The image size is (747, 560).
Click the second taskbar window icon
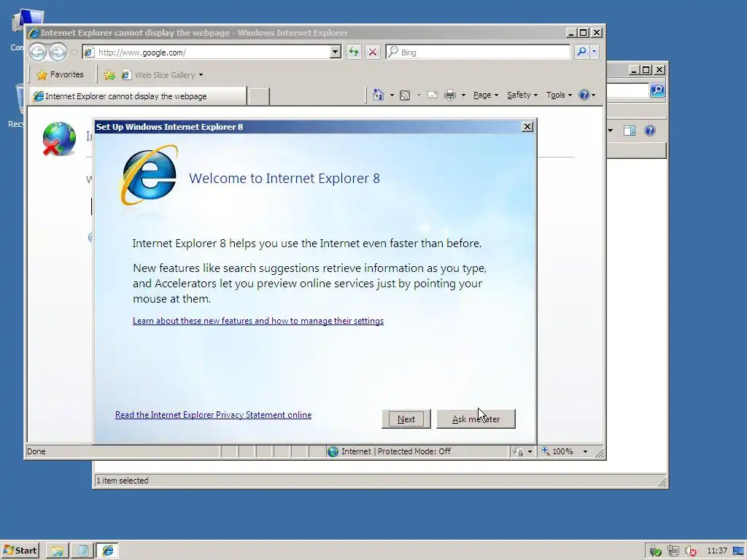(82, 551)
